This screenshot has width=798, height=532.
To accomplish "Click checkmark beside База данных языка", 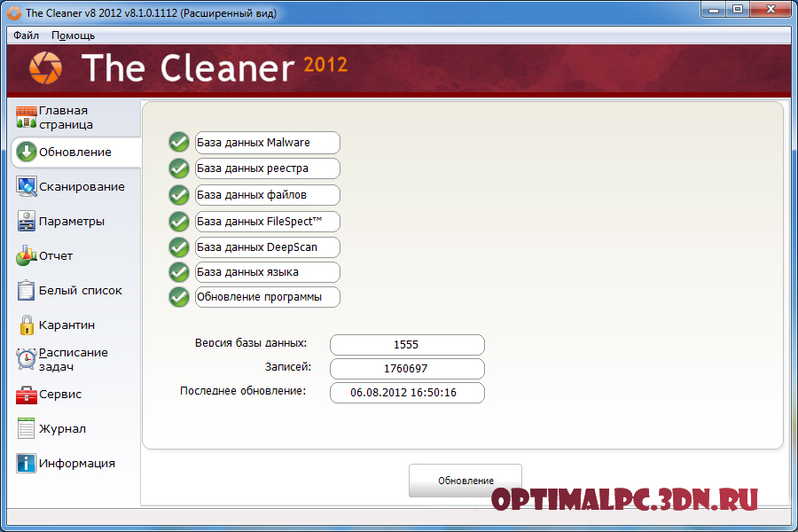I will (x=178, y=272).
